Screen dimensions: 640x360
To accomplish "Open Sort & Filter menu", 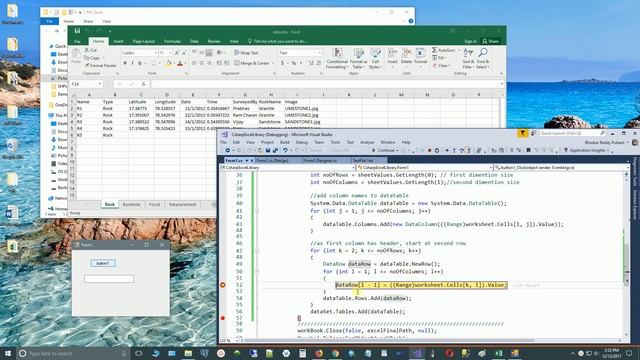I will 468,58.
